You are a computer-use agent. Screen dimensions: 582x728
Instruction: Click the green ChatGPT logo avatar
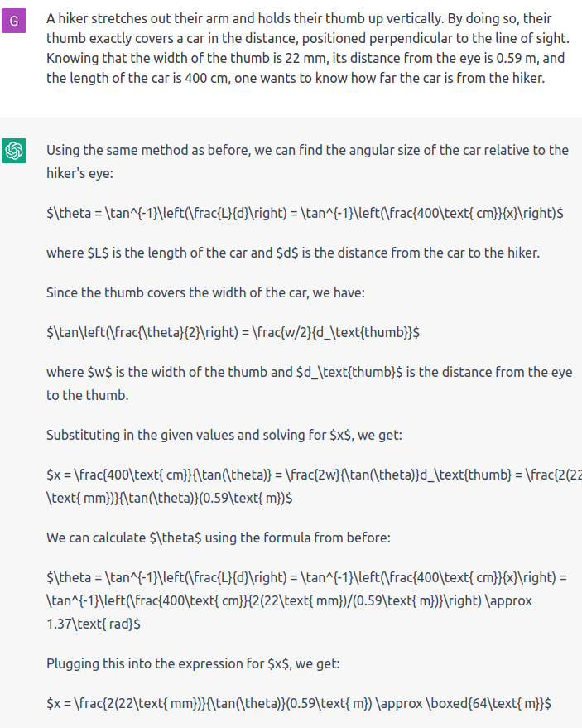pyautogui.click(x=14, y=151)
